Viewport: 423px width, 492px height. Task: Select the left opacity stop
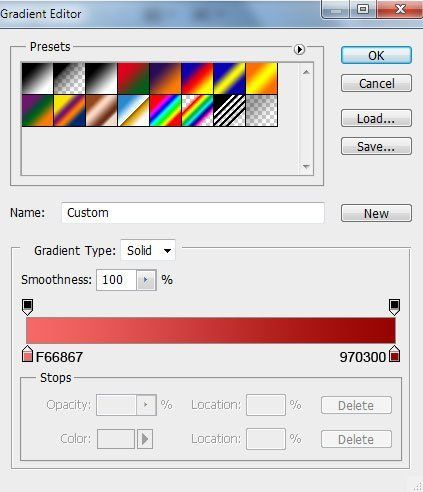[x=27, y=307]
